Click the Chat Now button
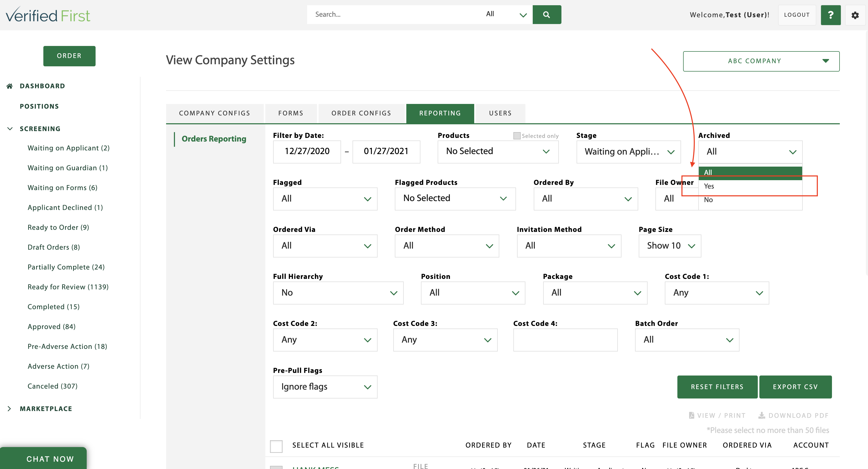The height and width of the screenshot is (469, 868). tap(44, 458)
